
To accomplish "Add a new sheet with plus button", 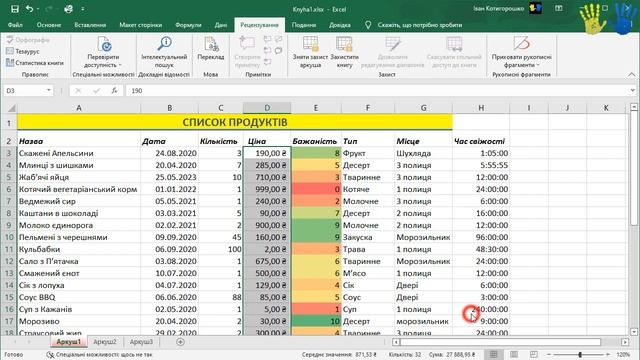I will [180, 342].
